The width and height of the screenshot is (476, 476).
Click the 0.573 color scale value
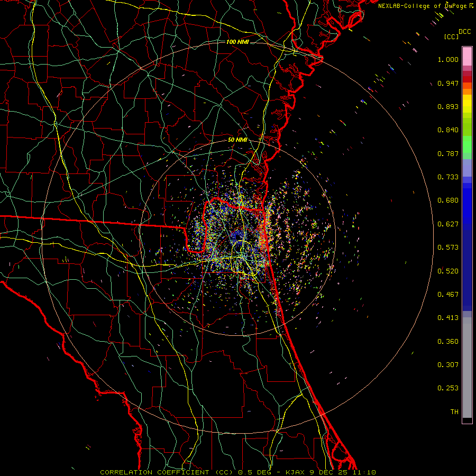tap(448, 248)
